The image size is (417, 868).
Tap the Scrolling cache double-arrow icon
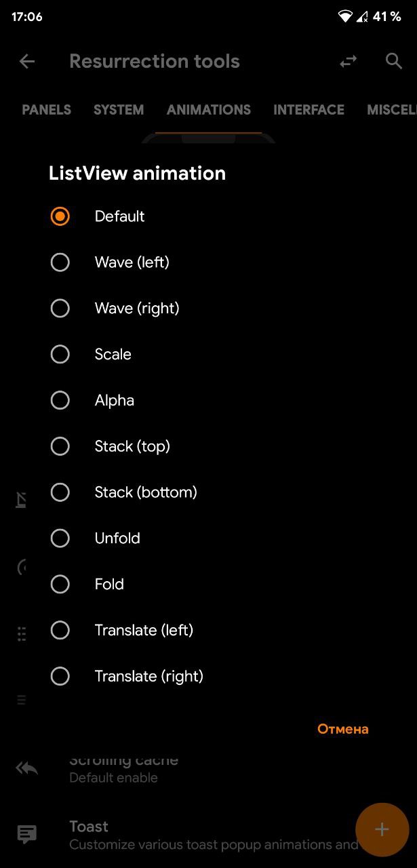[x=27, y=768]
